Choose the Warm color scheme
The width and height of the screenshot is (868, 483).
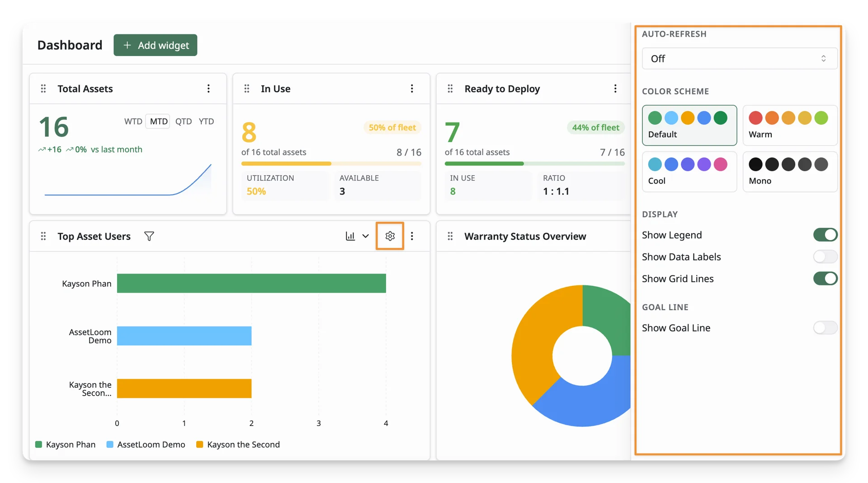point(790,125)
